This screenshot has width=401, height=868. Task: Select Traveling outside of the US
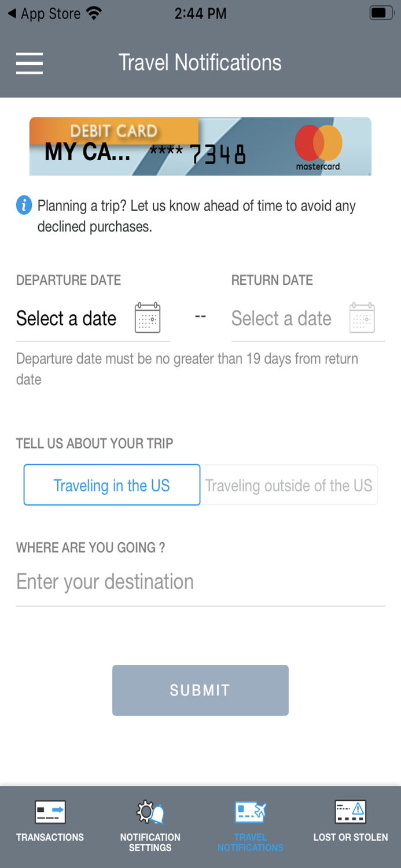tap(289, 485)
